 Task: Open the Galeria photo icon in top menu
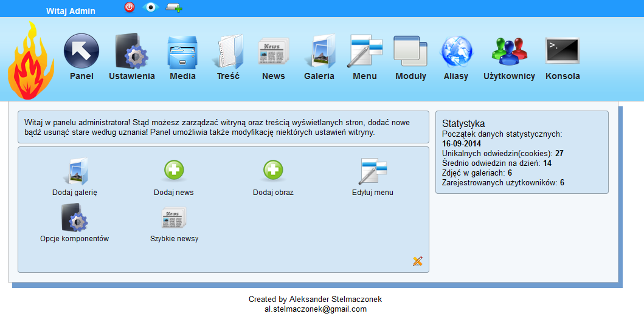click(319, 51)
